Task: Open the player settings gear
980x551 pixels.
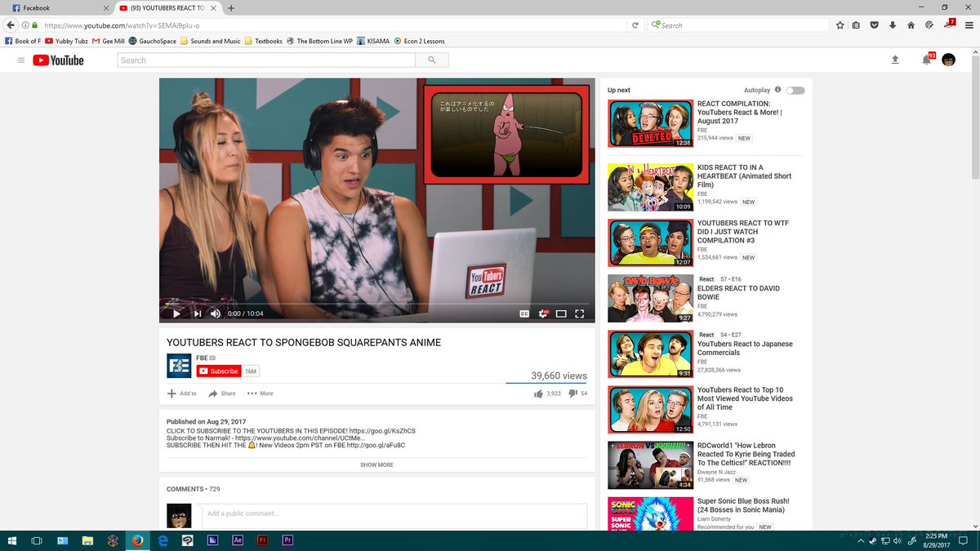Action: point(543,313)
